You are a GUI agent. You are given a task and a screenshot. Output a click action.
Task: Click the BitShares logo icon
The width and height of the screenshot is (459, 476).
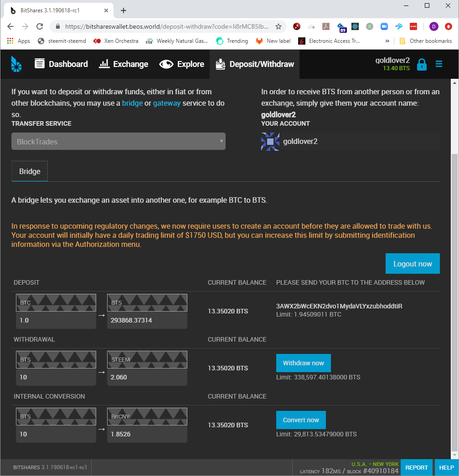[16, 64]
